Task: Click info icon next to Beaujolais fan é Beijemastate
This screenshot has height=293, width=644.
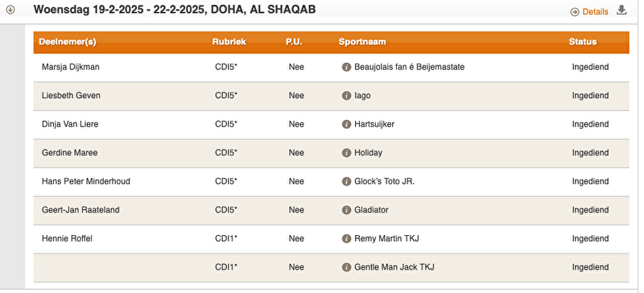Action: click(x=347, y=67)
